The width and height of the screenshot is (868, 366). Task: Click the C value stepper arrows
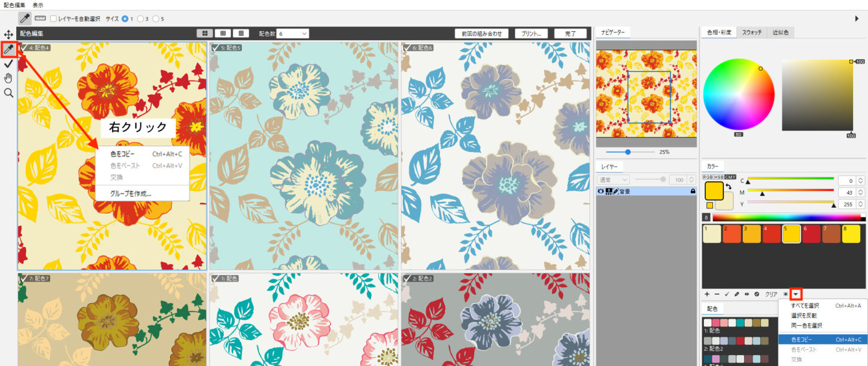[861, 180]
